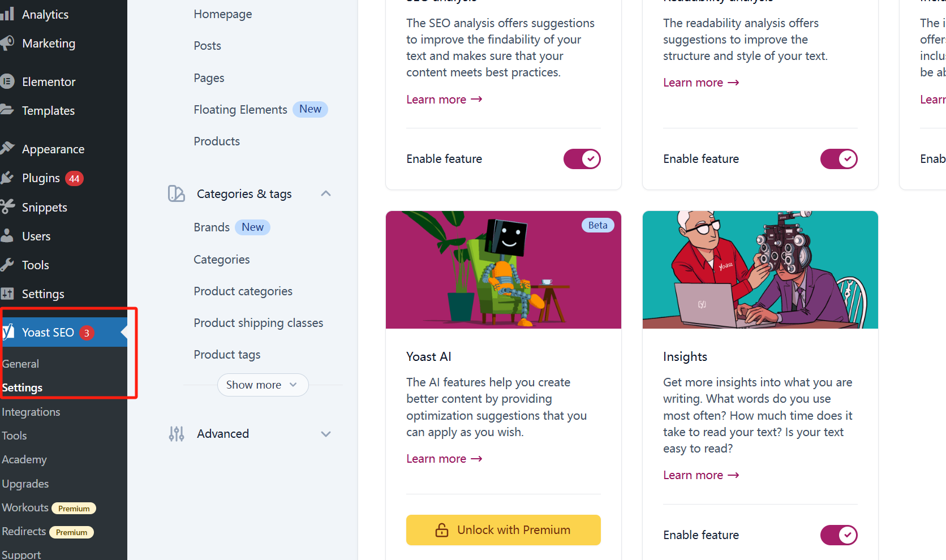This screenshot has height=560, width=946.
Task: Turn off the Insights enable feature switch
Action: (838, 535)
